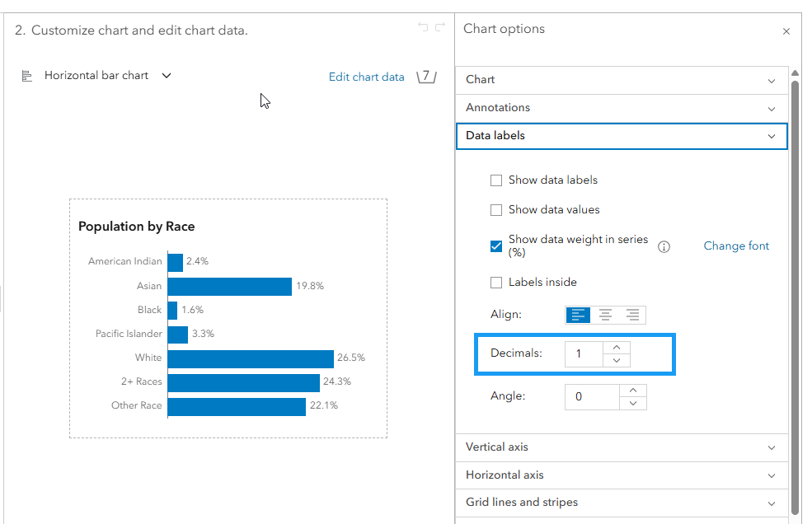Click the redo arrow icon

coord(440,28)
